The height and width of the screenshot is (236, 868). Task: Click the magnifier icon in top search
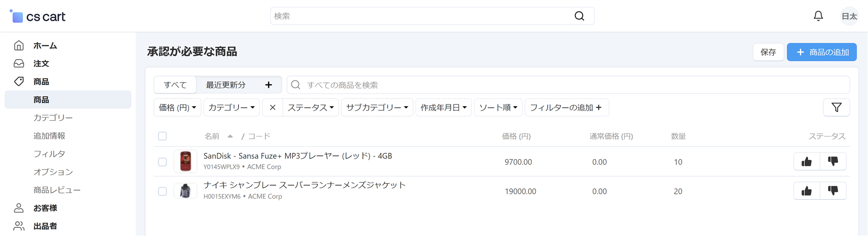[579, 16]
